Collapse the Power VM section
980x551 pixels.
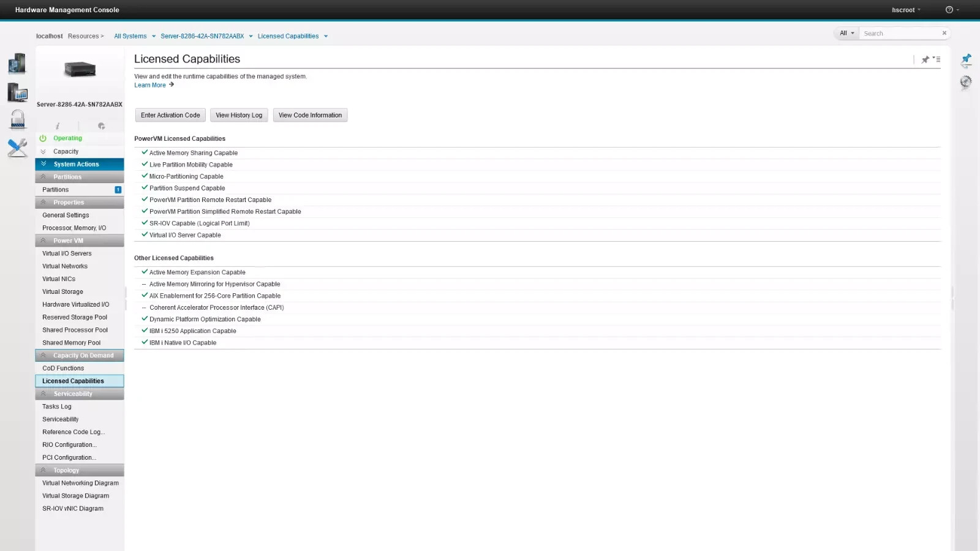coord(80,241)
